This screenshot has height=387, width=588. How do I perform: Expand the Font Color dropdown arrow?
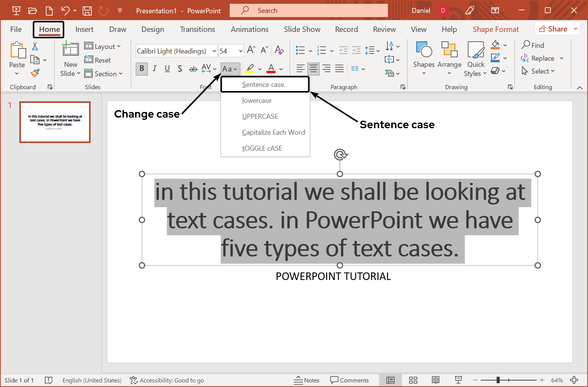click(x=281, y=69)
